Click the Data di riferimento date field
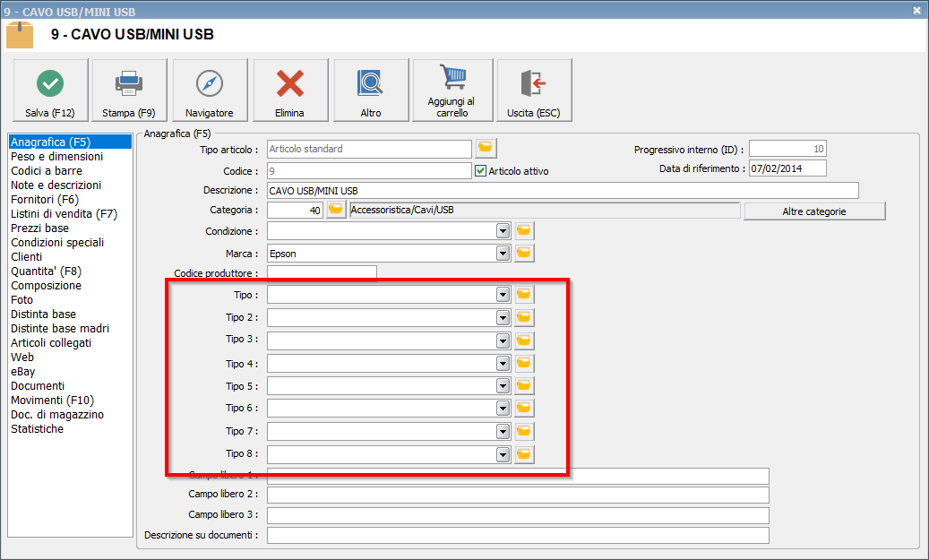Viewport: 929px width, 560px height. (787, 168)
